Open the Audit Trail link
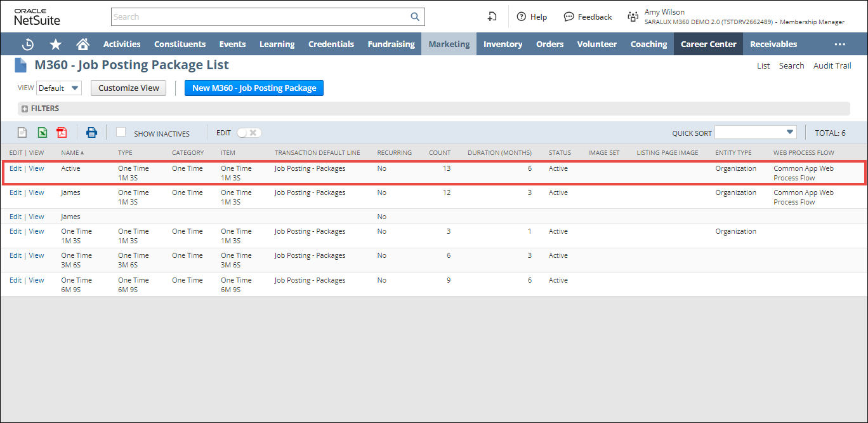 coord(832,66)
